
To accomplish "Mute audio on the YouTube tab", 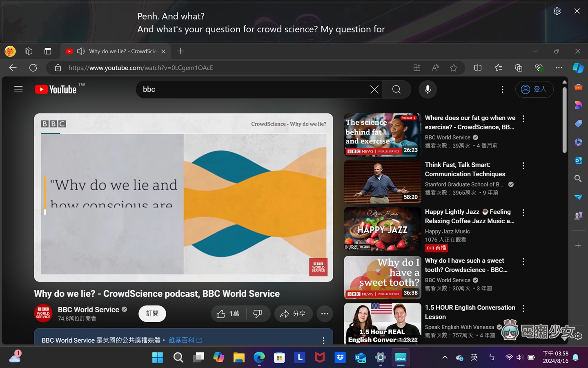I will coord(81,51).
